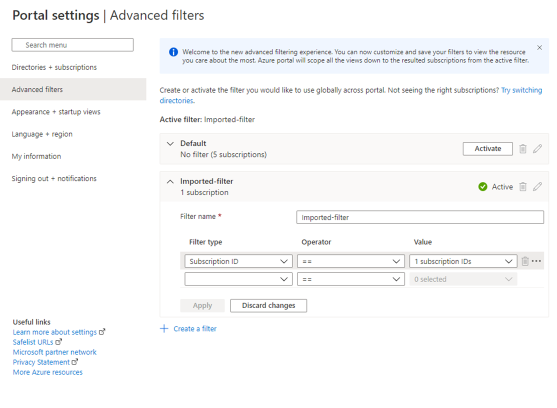The width and height of the screenshot is (557, 408).
Task: Go to Directories + subscriptions menu item
Action: [54, 67]
